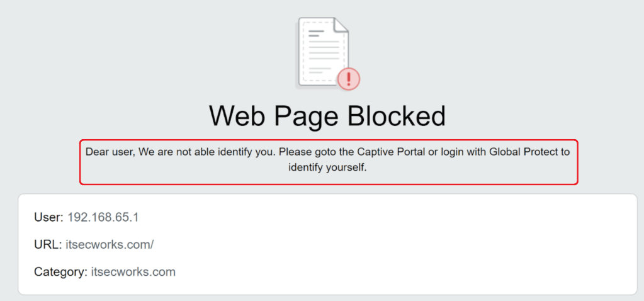Click the "User:" label

point(48,217)
